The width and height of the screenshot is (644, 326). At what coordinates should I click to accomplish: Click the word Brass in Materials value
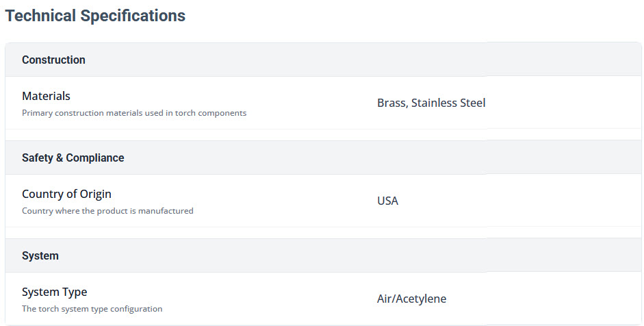coord(391,103)
